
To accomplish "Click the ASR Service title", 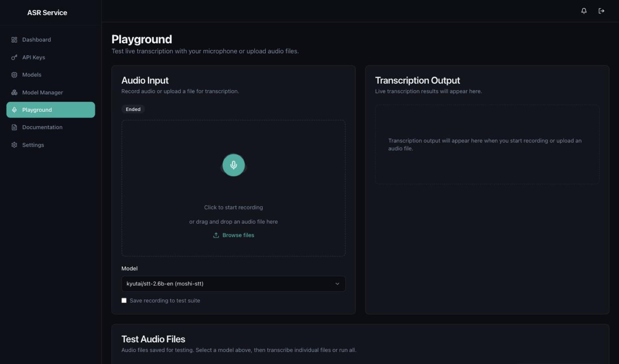I will coord(47,13).
